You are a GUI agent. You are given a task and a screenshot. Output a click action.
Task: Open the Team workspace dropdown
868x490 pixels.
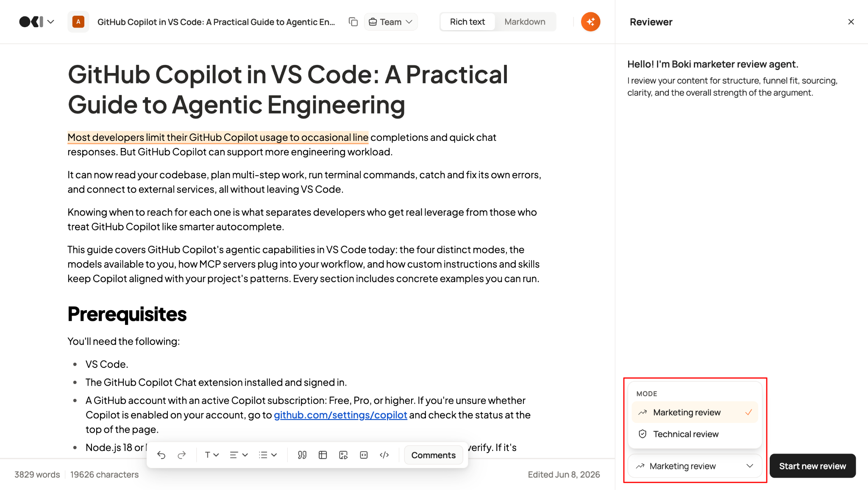(x=390, y=22)
